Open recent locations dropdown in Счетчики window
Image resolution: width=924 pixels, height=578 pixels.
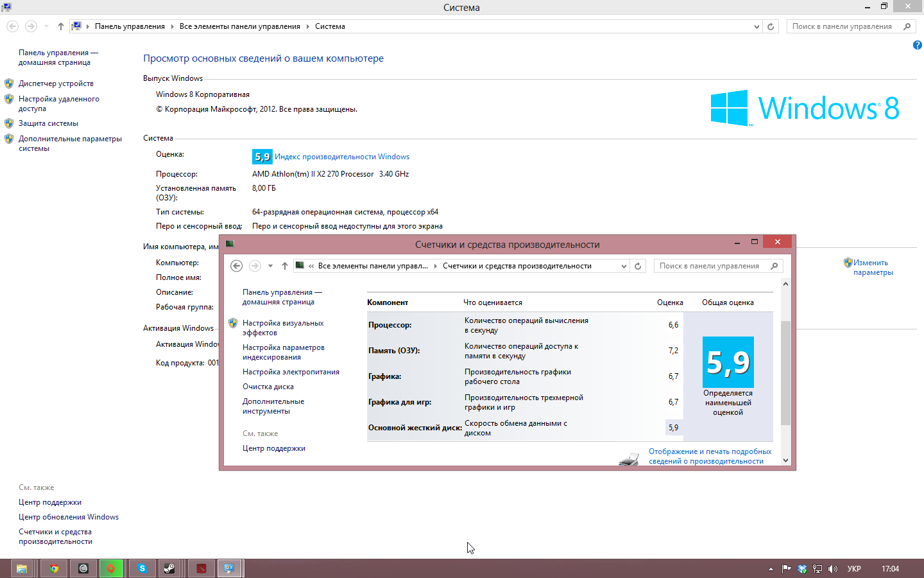[x=270, y=266]
